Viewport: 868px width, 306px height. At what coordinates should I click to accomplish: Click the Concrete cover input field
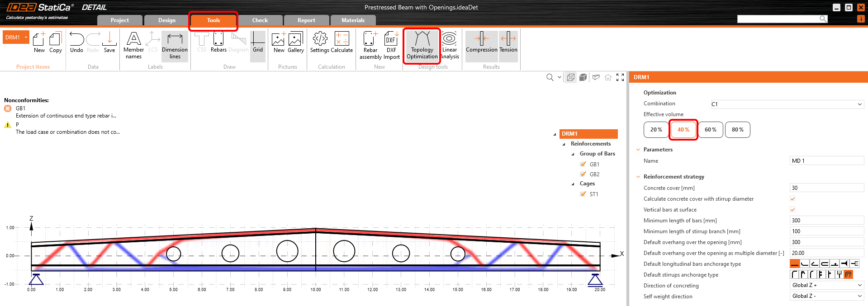[826, 188]
